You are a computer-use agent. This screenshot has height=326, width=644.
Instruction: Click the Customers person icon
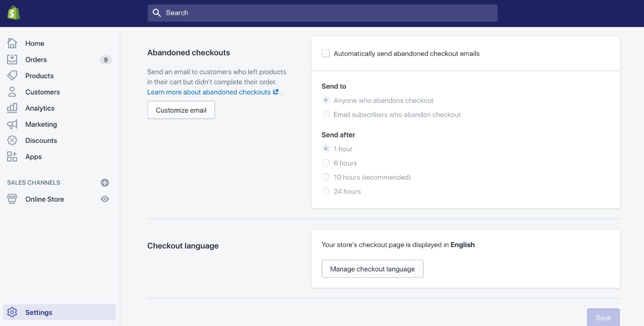pyautogui.click(x=12, y=92)
